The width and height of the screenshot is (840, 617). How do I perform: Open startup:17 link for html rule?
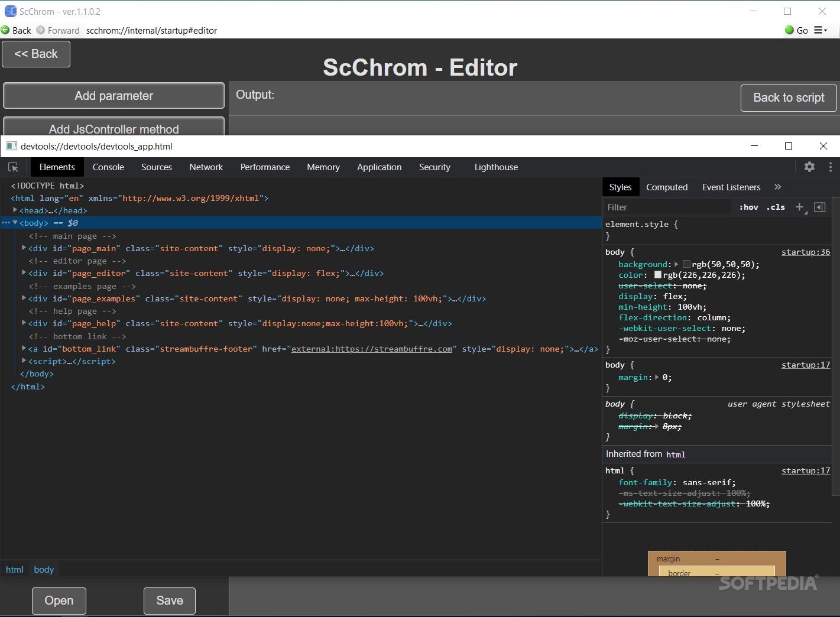[806, 470]
